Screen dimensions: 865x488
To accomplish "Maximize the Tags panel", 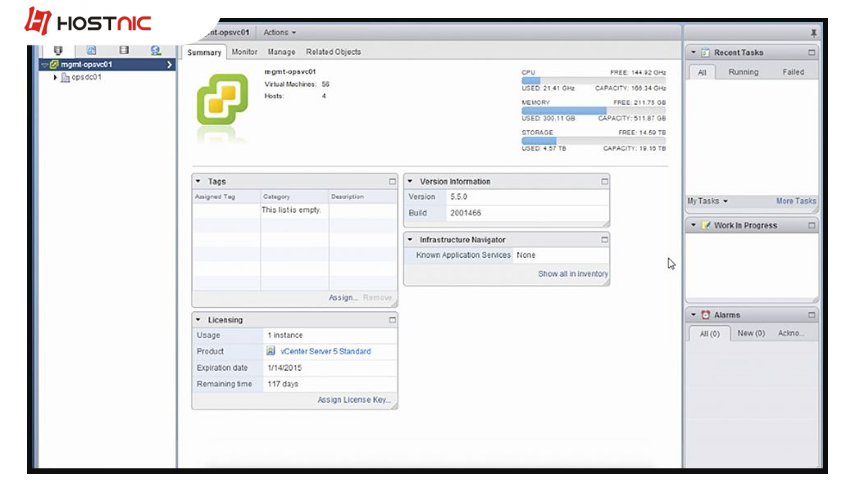I will pyautogui.click(x=392, y=181).
